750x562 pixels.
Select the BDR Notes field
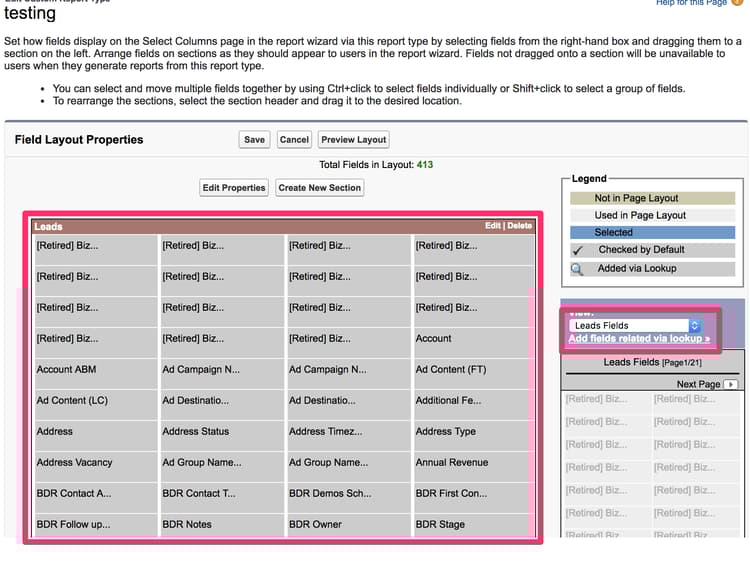click(221, 526)
